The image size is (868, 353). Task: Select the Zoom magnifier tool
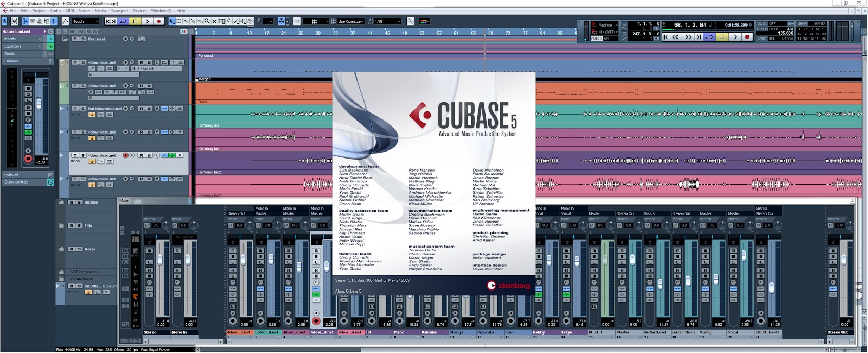point(207,21)
